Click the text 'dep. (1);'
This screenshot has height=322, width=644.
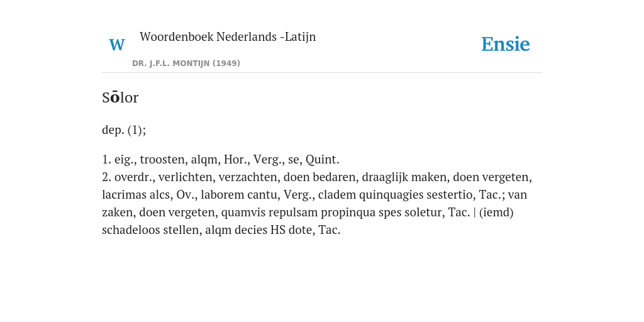click(x=124, y=130)
